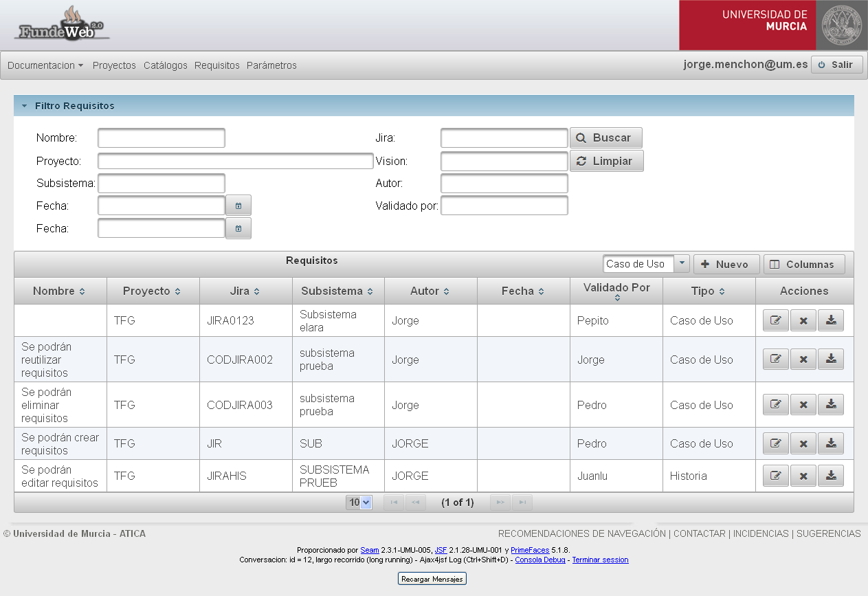
Task: Open the SUGERENCIAS footer link
Action: point(828,533)
